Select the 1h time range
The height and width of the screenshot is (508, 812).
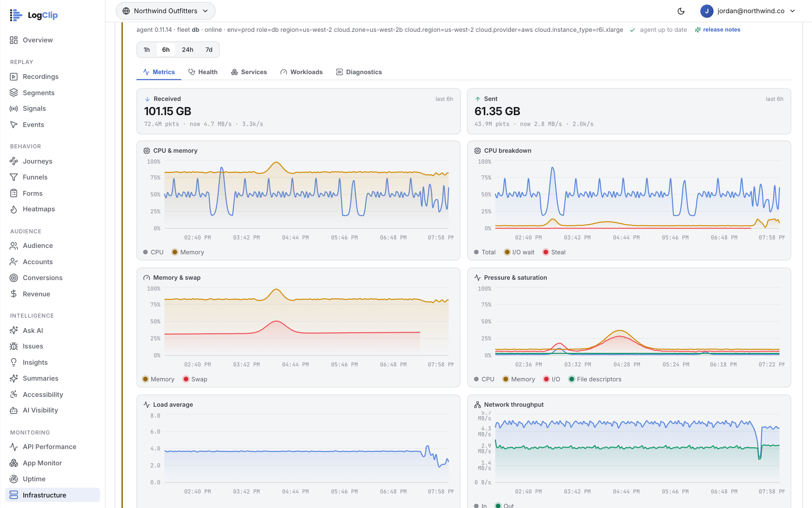[146, 50]
